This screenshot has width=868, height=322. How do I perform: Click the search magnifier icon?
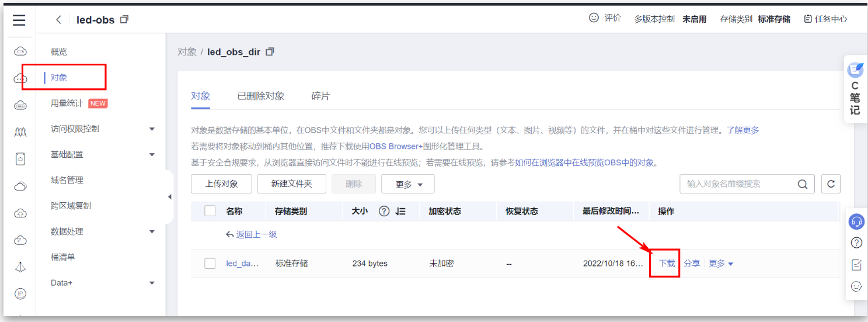click(x=803, y=183)
